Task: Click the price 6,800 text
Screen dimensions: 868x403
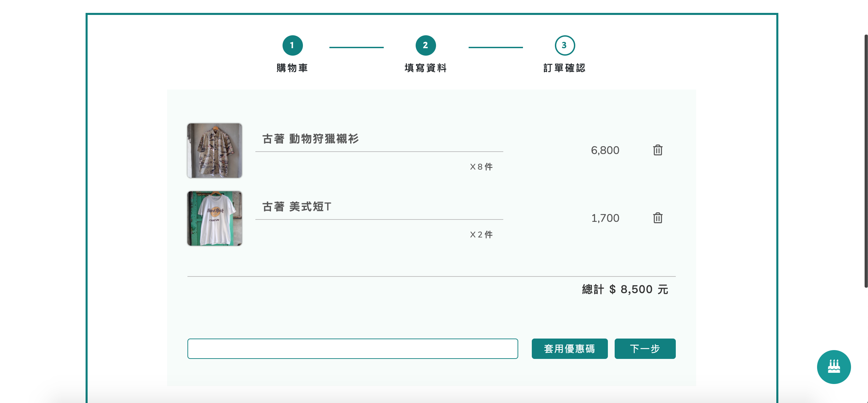Action: [605, 150]
